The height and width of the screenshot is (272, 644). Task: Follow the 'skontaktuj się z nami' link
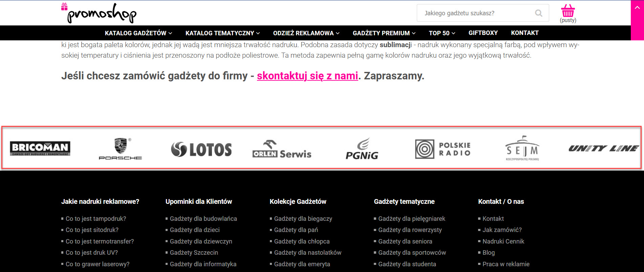pos(307,76)
